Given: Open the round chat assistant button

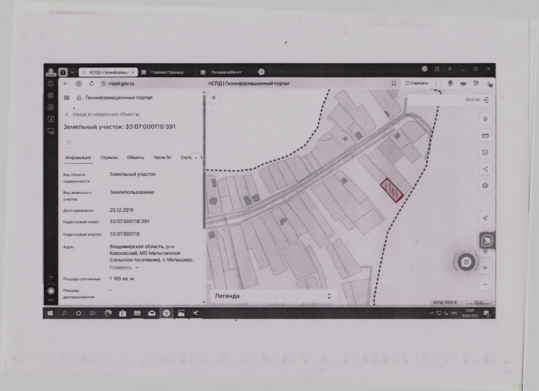Looking at the screenshot, I should click(x=466, y=262).
